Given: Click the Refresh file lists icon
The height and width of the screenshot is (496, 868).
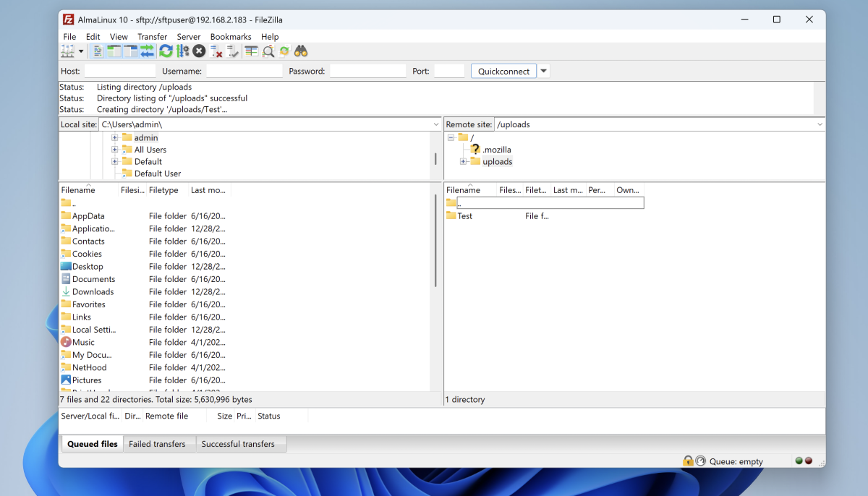Looking at the screenshot, I should click(166, 51).
